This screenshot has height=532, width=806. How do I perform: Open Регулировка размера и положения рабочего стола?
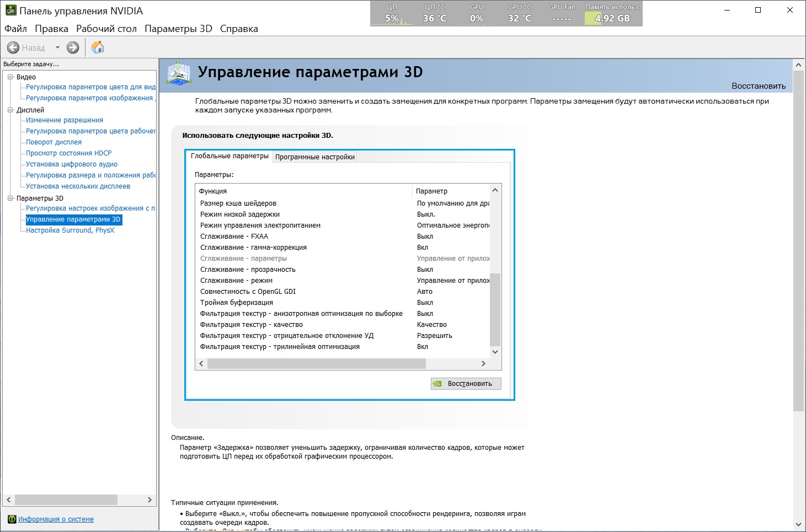click(90, 175)
